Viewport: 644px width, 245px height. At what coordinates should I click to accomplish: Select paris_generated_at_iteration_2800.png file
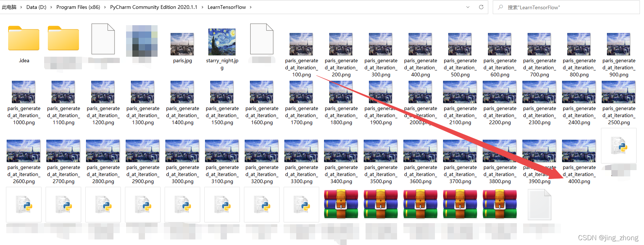(103, 162)
